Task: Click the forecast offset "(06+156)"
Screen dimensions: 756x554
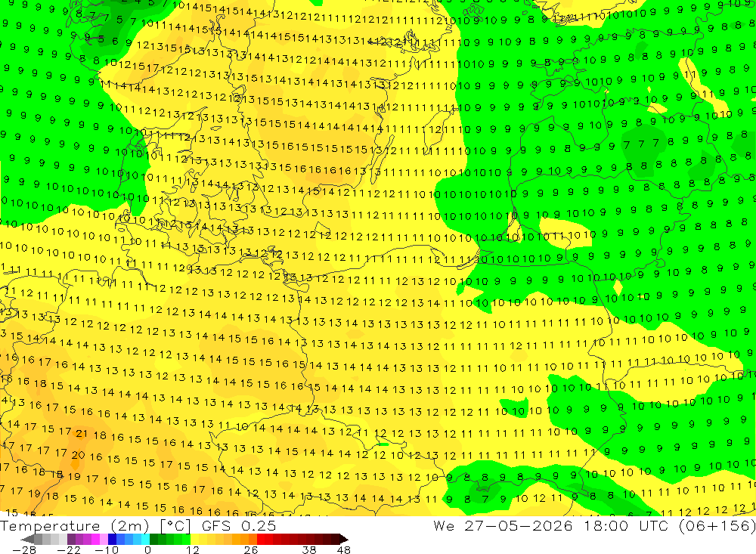Action: [x=717, y=525]
